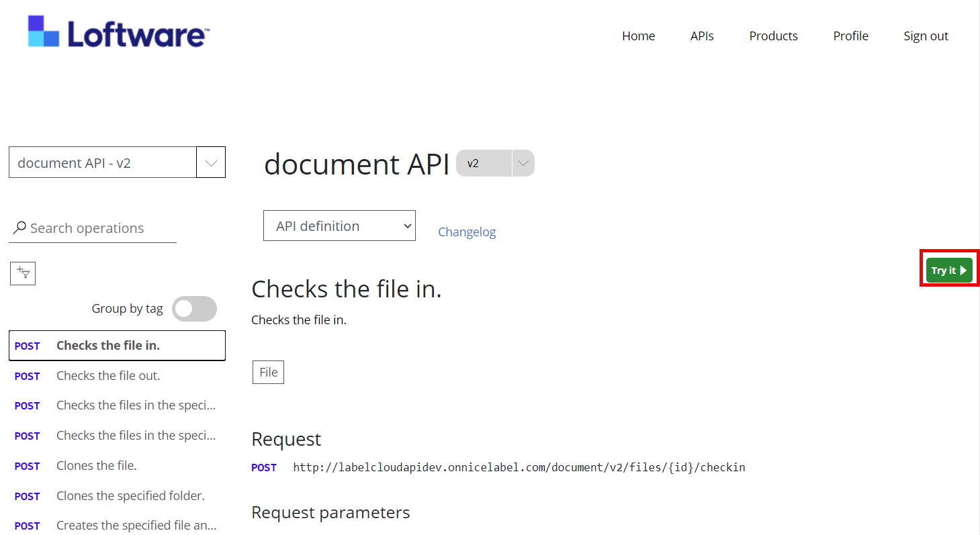The image size is (980, 535).
Task: Click the search magnifier icon
Action: 20,228
